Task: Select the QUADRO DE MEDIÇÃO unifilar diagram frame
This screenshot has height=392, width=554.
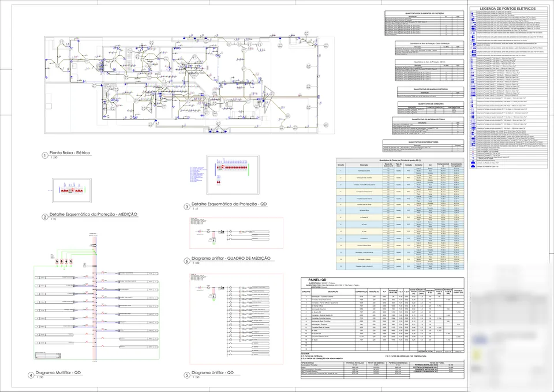Action: click(237, 233)
